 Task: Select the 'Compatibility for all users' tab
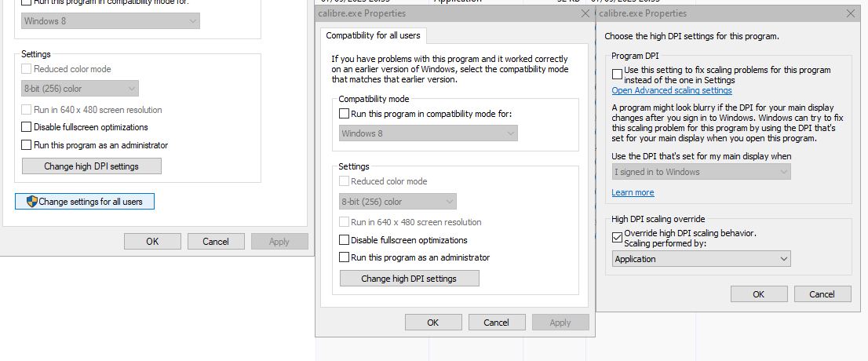point(373,35)
